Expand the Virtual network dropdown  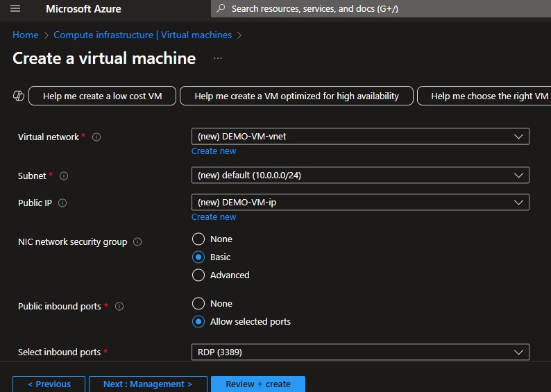coord(360,137)
